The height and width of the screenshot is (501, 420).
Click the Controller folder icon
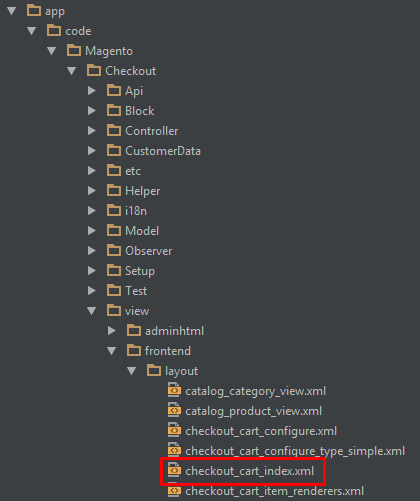click(x=114, y=130)
